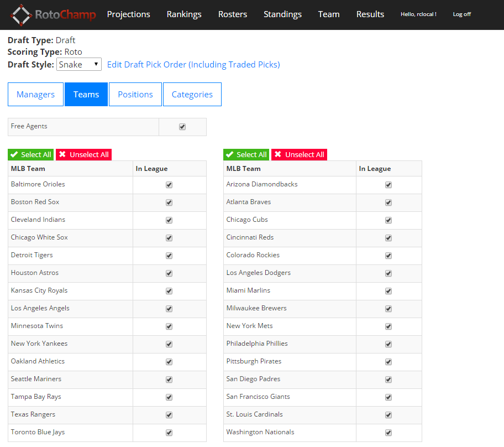Click the Washington Nationals team name
This screenshot has width=504, height=447.
260,432
